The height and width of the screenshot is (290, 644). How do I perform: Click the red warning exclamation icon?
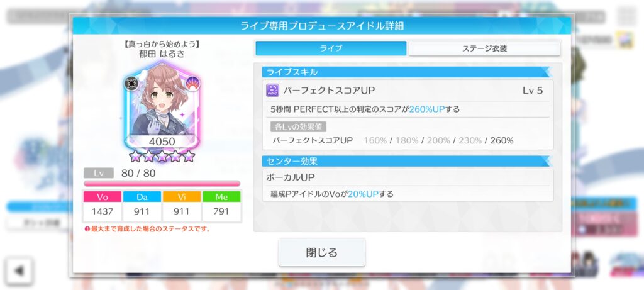point(87,229)
